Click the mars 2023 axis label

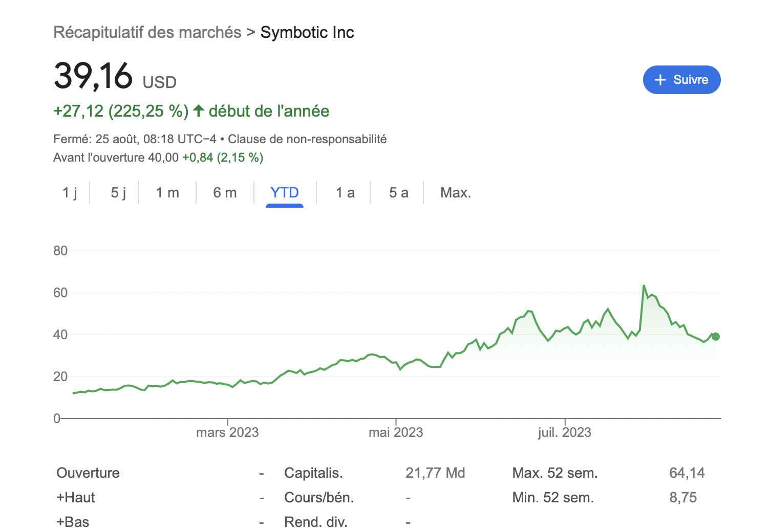pyautogui.click(x=227, y=432)
